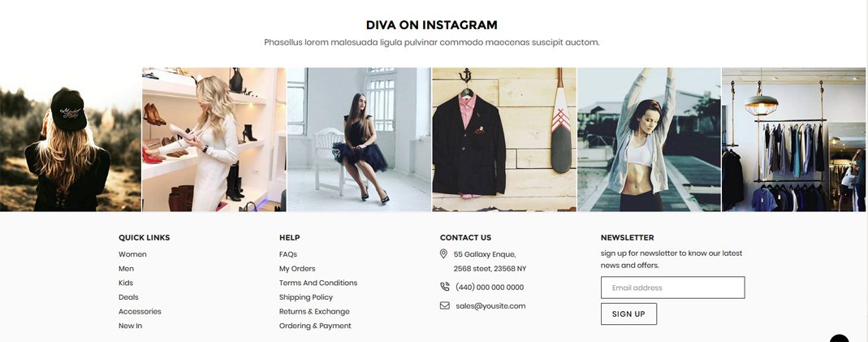Click the phone icon in Contact Us
The image size is (868, 342).
coord(444,287)
